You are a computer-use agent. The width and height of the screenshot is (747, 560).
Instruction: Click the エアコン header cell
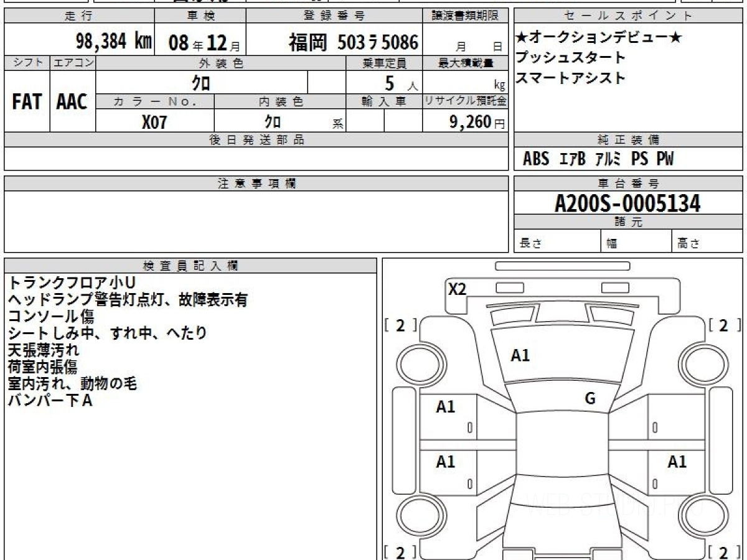click(73, 63)
